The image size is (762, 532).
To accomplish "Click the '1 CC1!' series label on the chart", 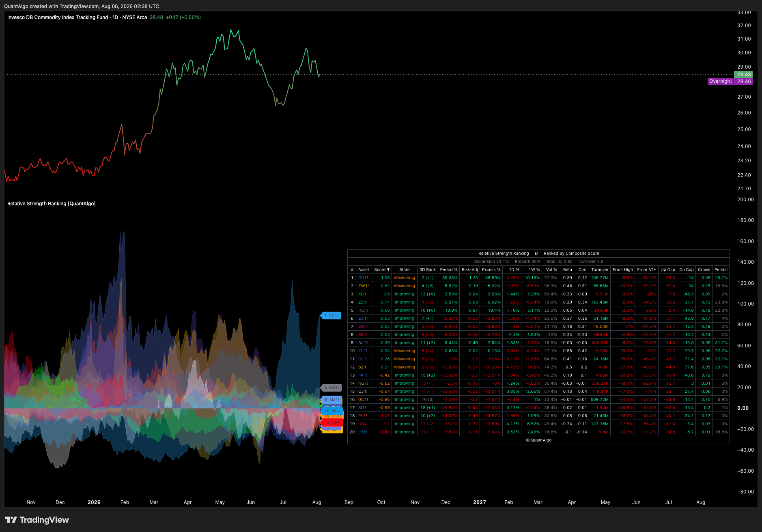I will [331, 315].
